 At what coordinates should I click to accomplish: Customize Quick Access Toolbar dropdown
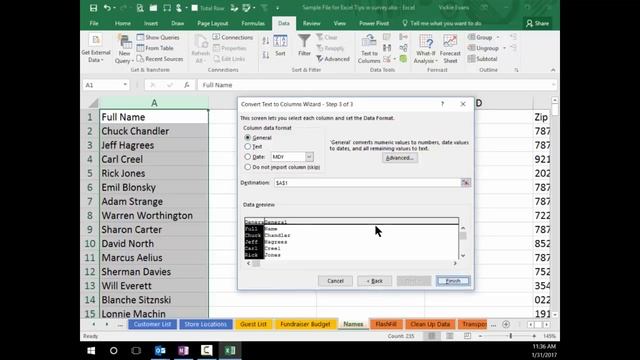pos(277,8)
